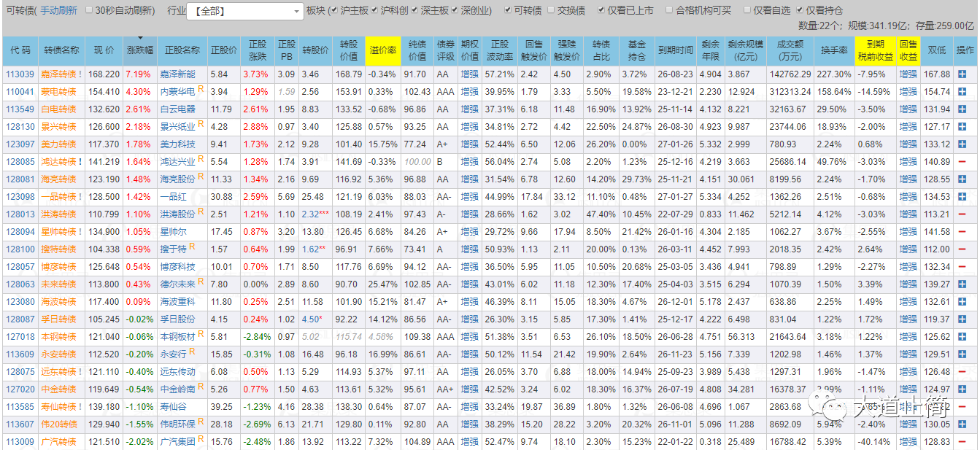
Task: Toggle the 深主板 checkbox
Action: [x=415, y=11]
